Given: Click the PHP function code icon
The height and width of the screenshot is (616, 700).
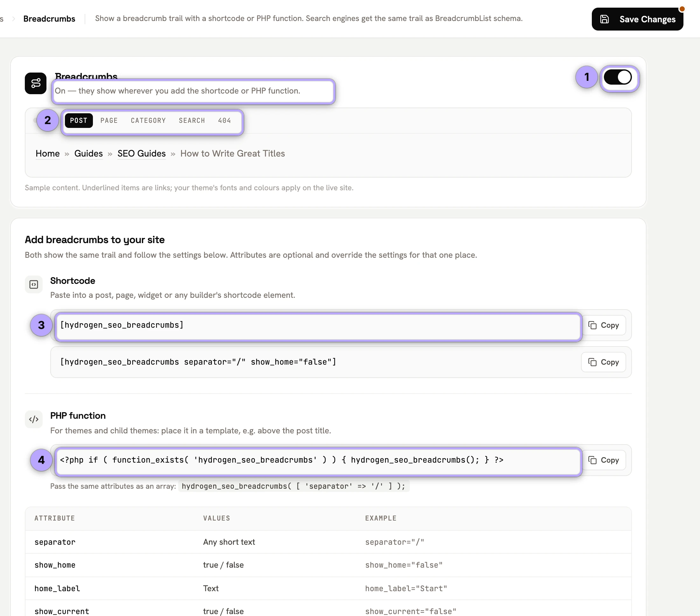Looking at the screenshot, I should (x=33, y=419).
